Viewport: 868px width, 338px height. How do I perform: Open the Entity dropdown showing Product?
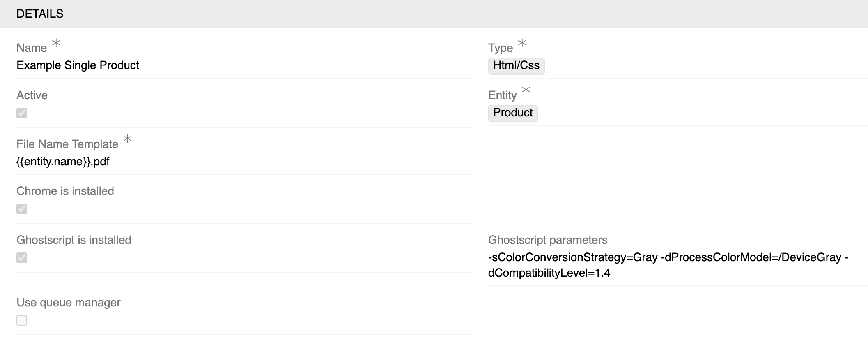click(512, 113)
